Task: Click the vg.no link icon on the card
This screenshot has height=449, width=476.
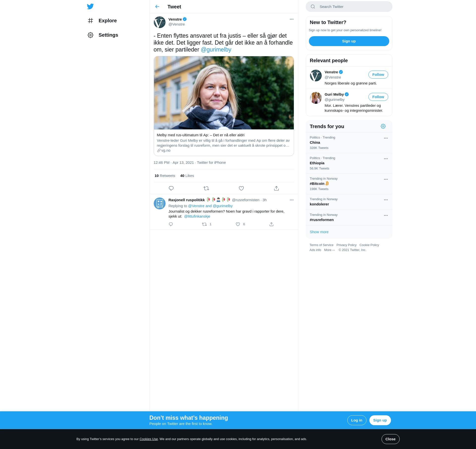Action: pyautogui.click(x=159, y=150)
